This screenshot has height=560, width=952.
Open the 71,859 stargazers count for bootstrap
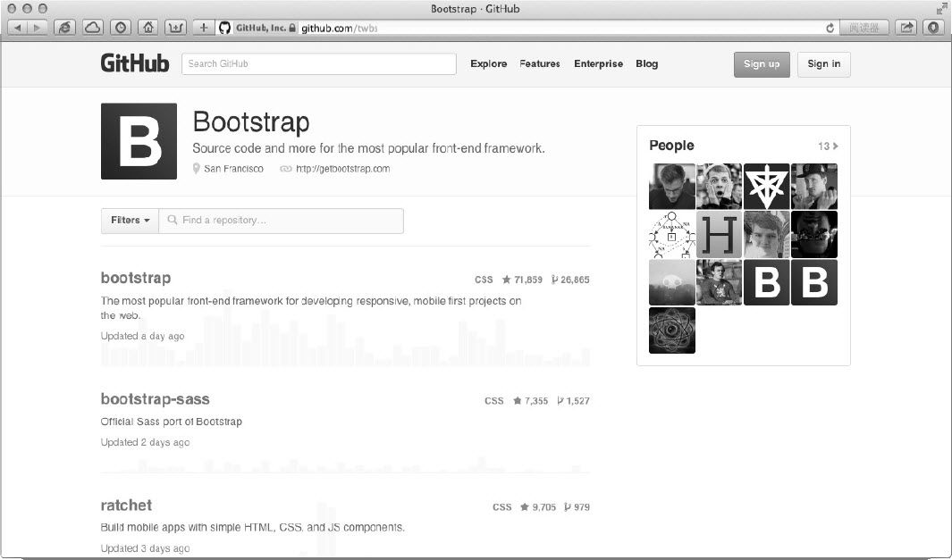tap(522, 280)
